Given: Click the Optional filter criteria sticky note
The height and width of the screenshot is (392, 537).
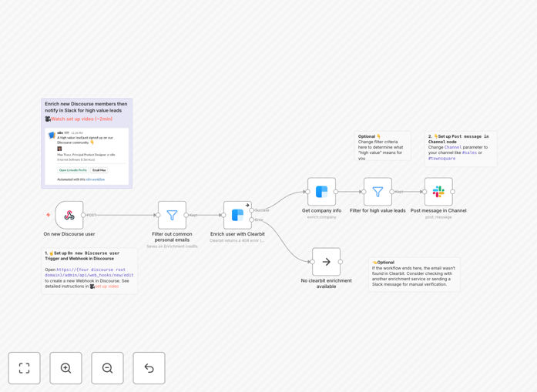Looking at the screenshot, I should coord(383,146).
